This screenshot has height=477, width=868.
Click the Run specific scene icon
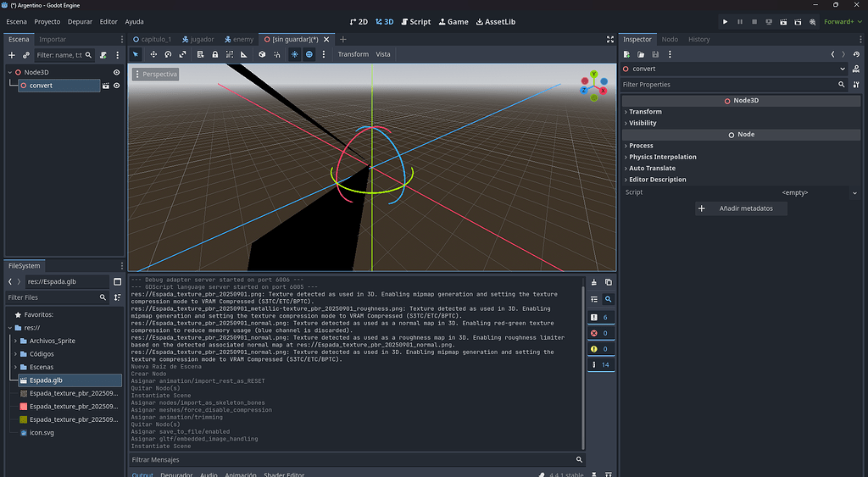click(798, 21)
